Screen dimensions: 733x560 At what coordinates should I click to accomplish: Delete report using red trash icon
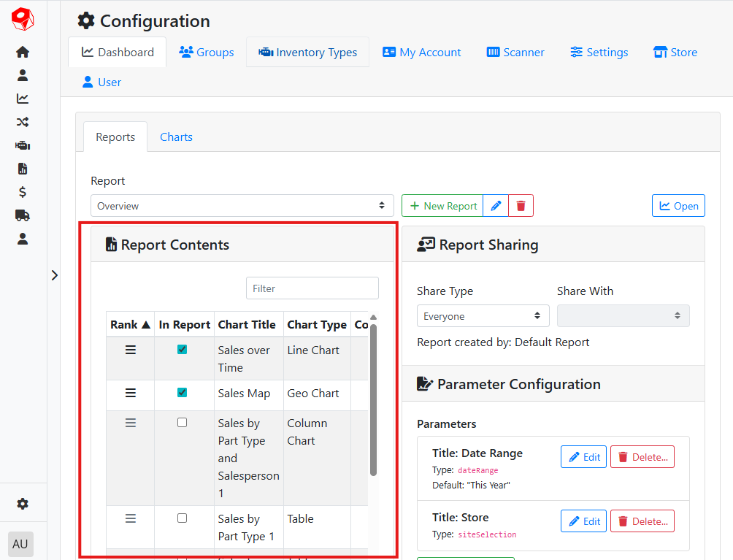click(x=521, y=206)
